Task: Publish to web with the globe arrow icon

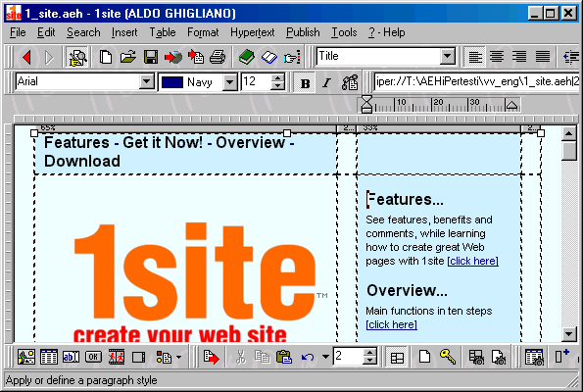Action: click(x=173, y=57)
